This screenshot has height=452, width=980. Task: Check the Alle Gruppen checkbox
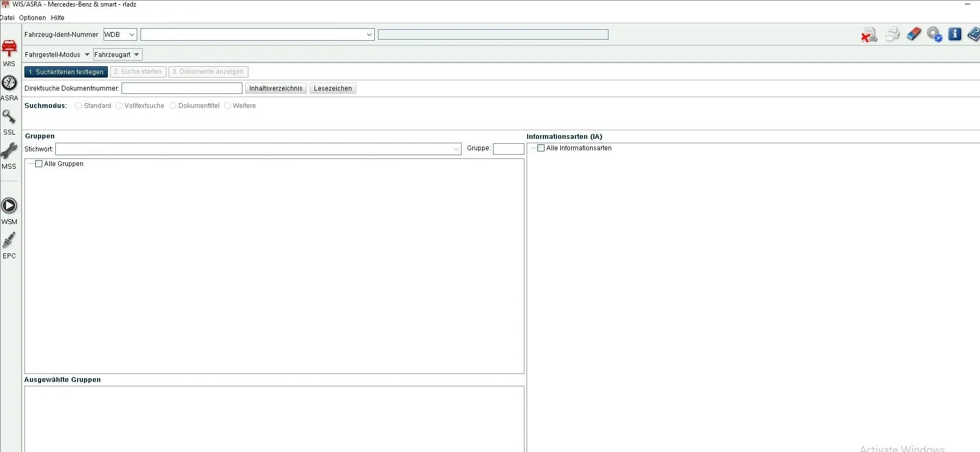39,164
